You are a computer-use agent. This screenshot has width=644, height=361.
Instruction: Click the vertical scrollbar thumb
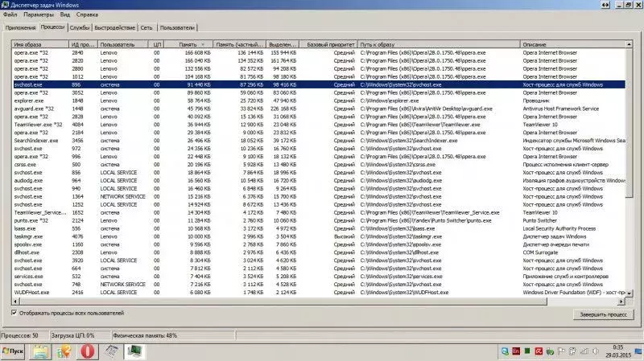coord(629,122)
